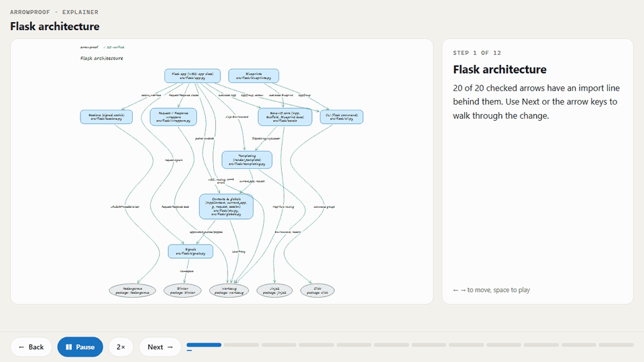Select the blinker package ellipse

182,290
